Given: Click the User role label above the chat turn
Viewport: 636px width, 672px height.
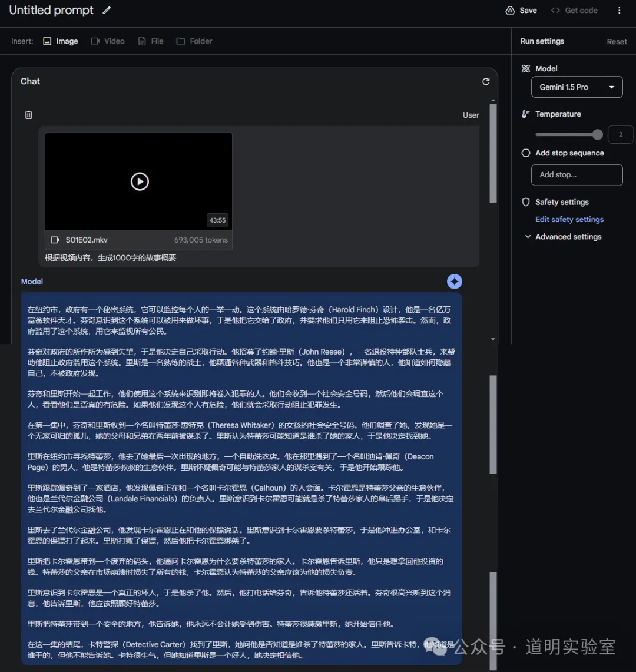Looking at the screenshot, I should pyautogui.click(x=471, y=115).
